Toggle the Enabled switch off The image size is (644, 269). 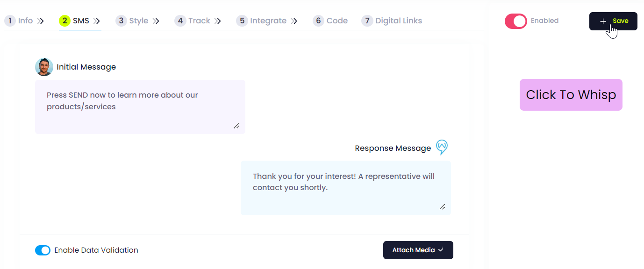[515, 21]
